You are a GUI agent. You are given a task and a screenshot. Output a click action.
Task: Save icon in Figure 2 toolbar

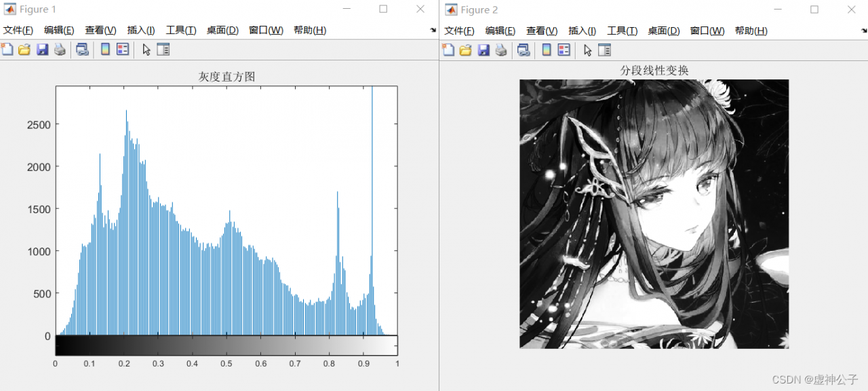(x=484, y=50)
